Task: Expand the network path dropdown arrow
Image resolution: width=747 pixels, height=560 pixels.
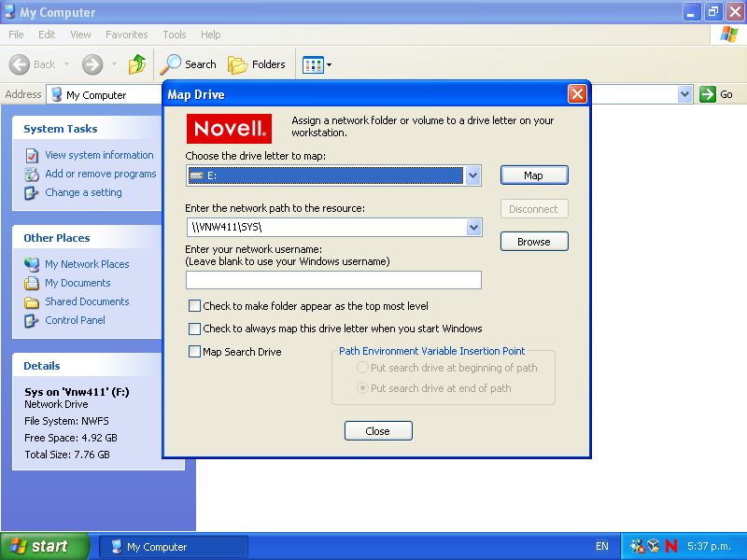Action: click(473, 227)
